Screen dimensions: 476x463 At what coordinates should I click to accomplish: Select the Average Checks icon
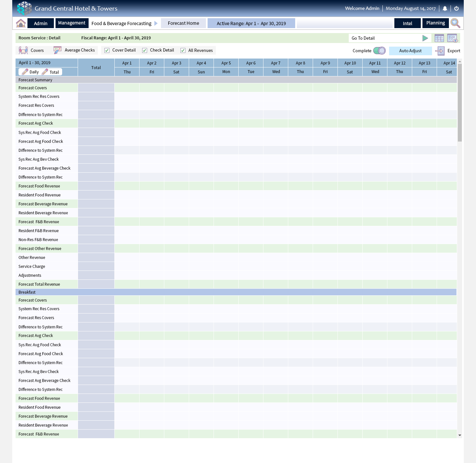click(58, 50)
